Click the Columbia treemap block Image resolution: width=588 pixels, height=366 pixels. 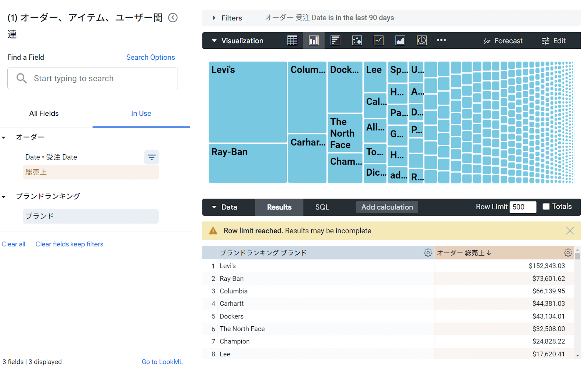(307, 97)
